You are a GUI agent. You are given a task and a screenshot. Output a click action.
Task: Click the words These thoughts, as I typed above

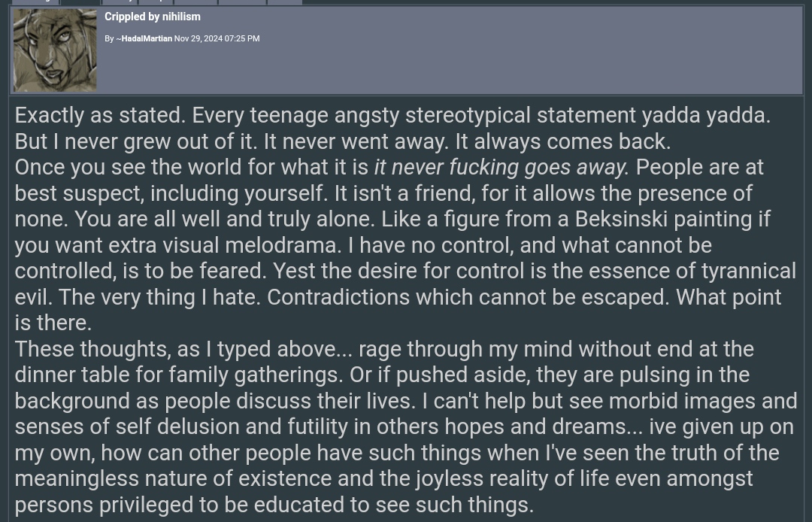click(183, 349)
